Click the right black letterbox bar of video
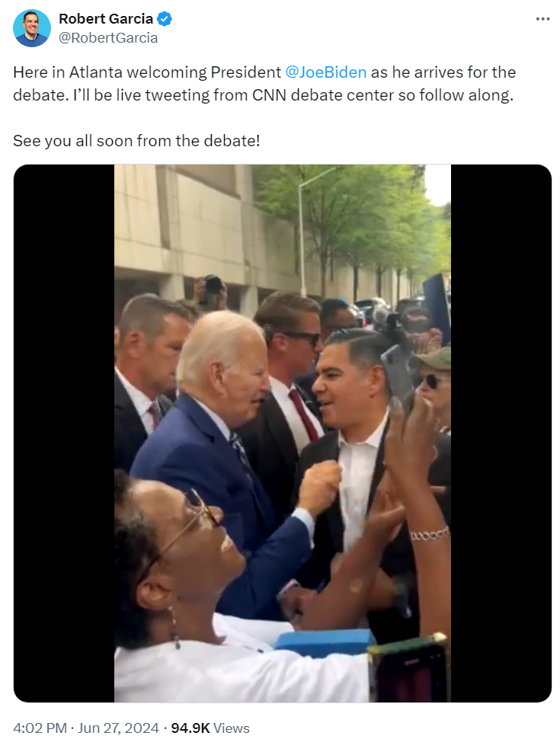 click(501, 433)
